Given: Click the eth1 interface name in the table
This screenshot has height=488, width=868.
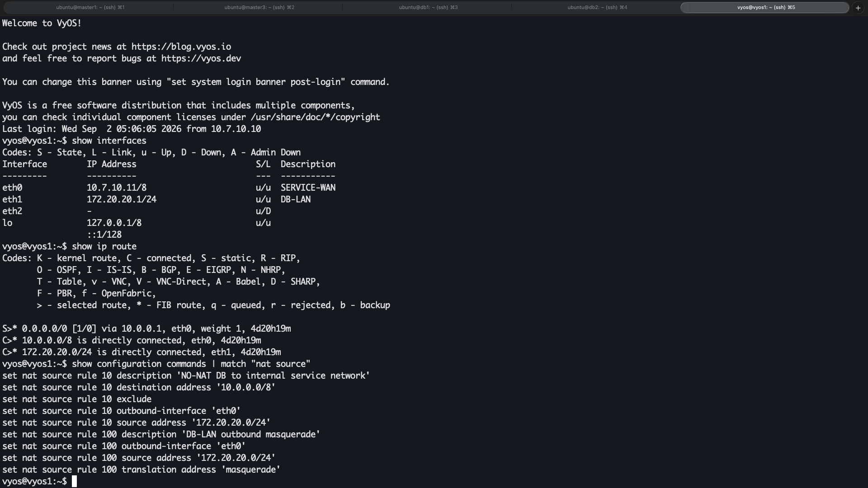Looking at the screenshot, I should point(12,199).
